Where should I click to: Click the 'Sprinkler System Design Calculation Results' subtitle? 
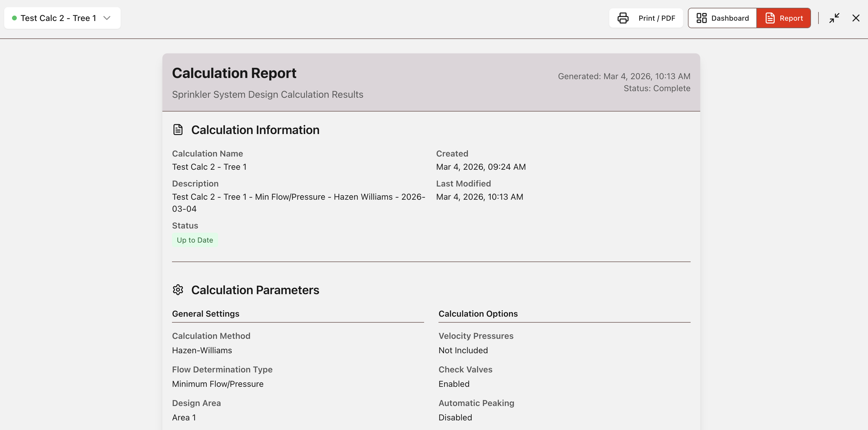pos(267,95)
